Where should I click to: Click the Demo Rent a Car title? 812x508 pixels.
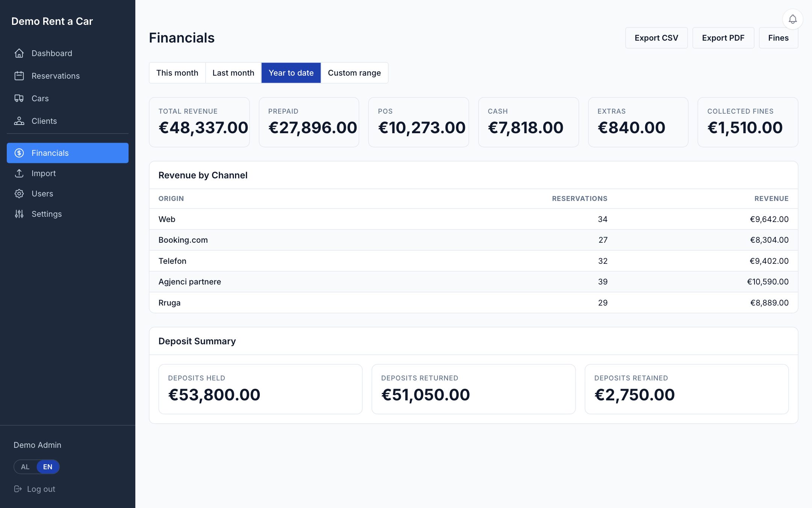(52, 21)
